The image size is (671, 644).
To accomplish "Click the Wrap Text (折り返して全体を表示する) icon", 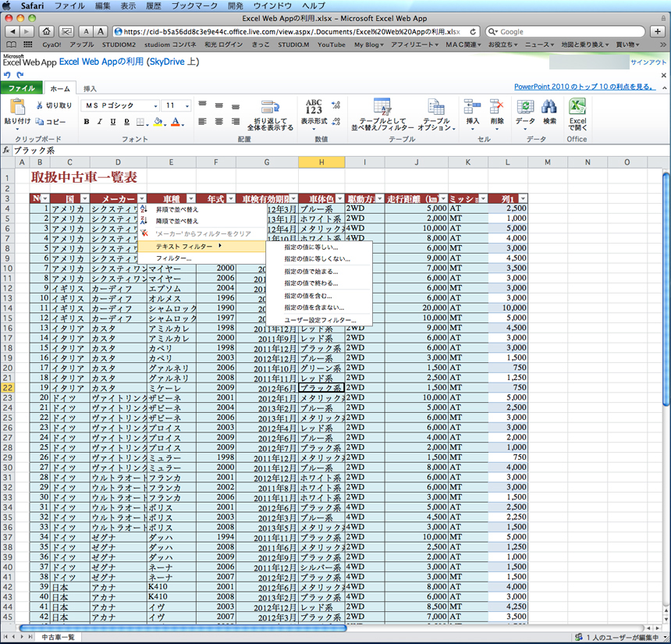I will 270,107.
